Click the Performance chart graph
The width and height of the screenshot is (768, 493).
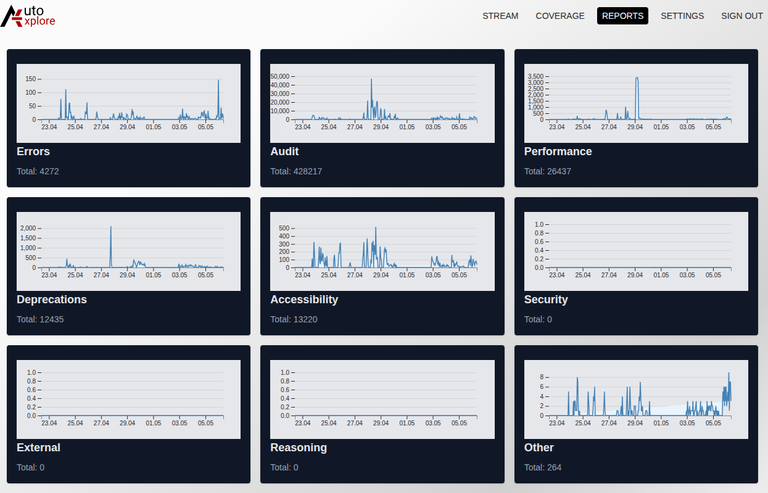click(636, 102)
